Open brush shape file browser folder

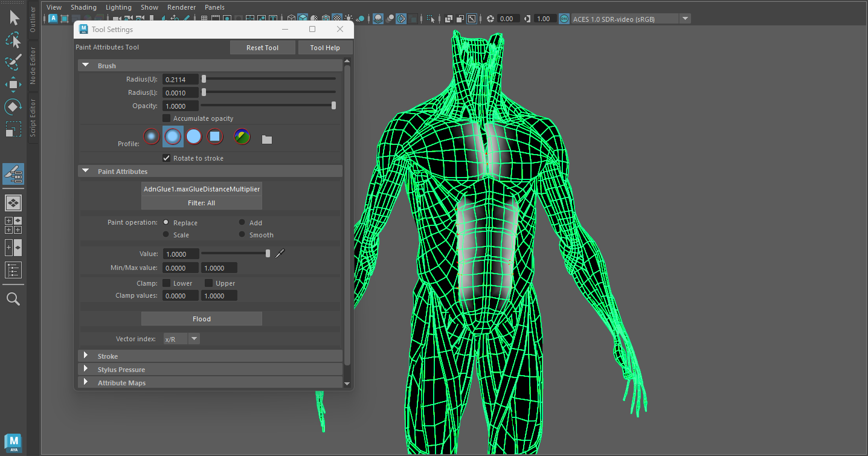(267, 140)
